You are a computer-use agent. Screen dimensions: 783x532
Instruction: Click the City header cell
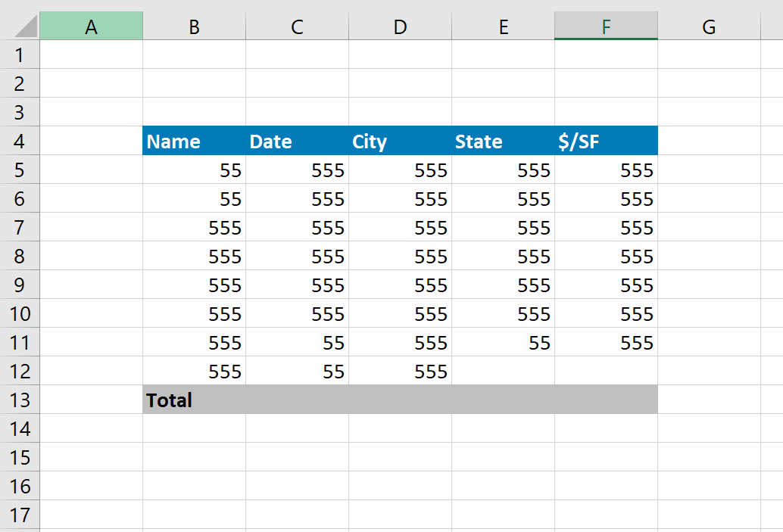(400, 141)
